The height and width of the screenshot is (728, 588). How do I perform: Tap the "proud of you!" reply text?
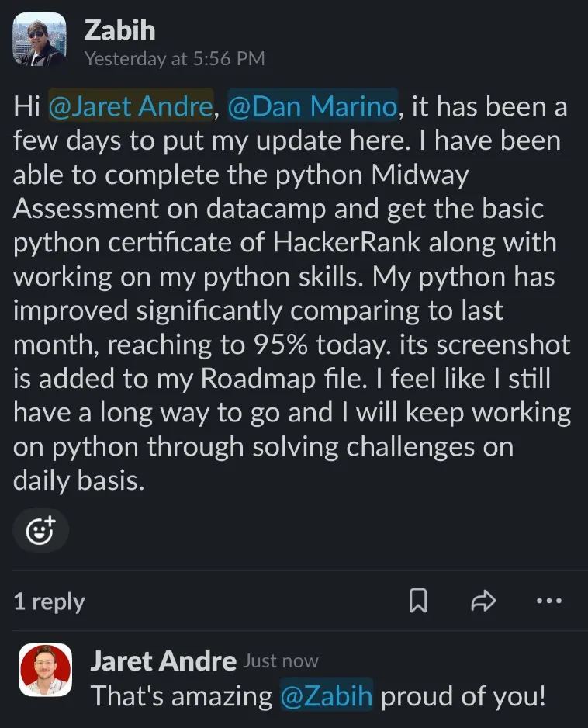point(464,696)
